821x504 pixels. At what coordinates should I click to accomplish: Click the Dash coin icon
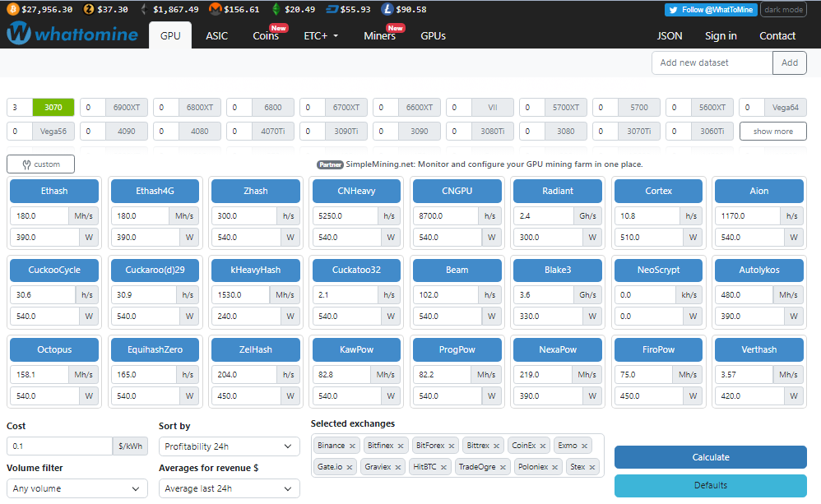pyautogui.click(x=332, y=9)
